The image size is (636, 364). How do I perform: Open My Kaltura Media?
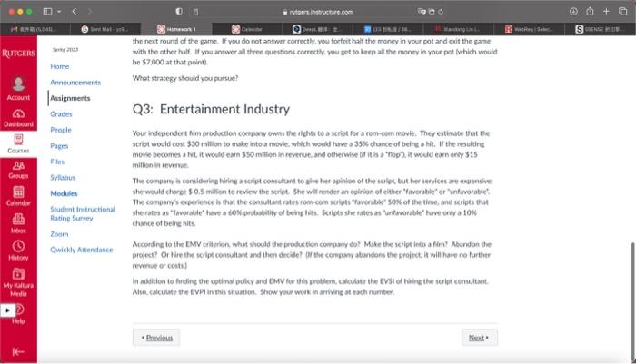coord(18,282)
